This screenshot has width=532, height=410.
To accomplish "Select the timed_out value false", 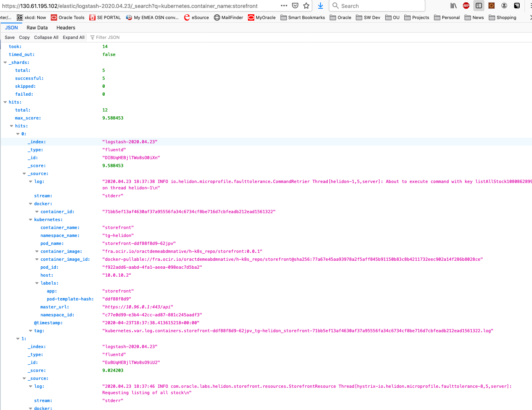I will pyautogui.click(x=109, y=55).
